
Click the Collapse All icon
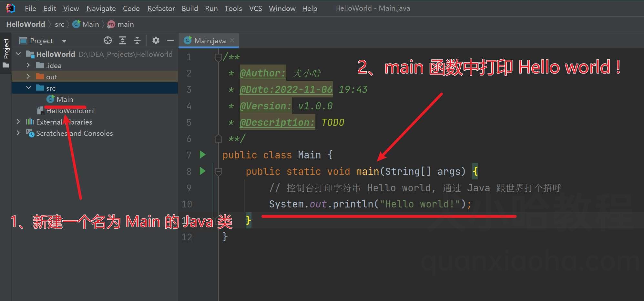tap(137, 40)
